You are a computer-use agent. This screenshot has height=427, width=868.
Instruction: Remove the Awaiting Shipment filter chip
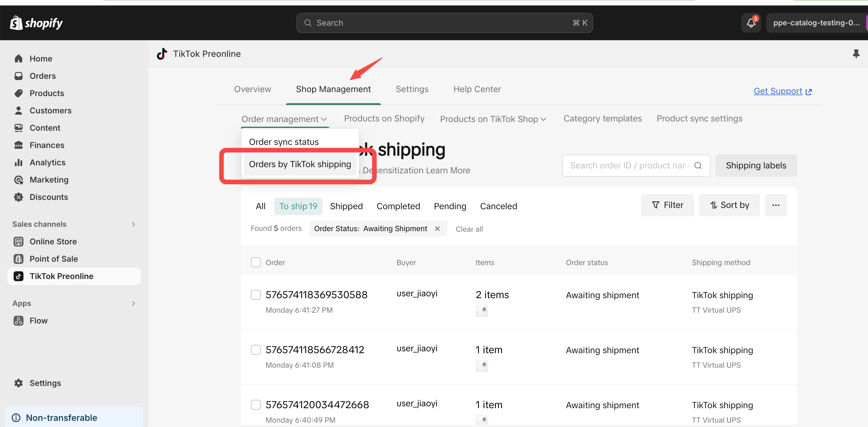click(437, 229)
